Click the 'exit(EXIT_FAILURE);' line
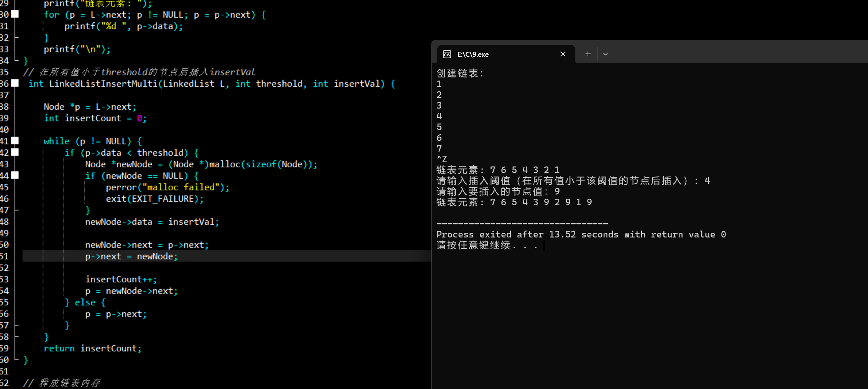Image resolution: width=868 pixels, height=389 pixels. tap(155, 199)
